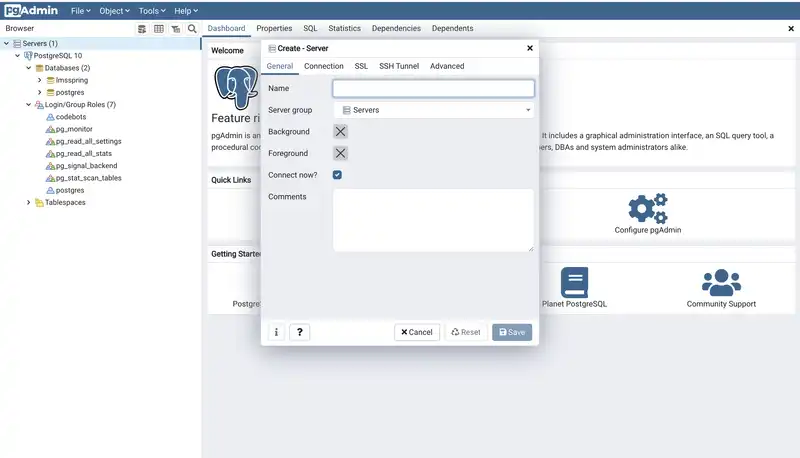Screen dimensions: 800x458
Task: Expand the Tablespaces tree node
Action: click(28, 202)
